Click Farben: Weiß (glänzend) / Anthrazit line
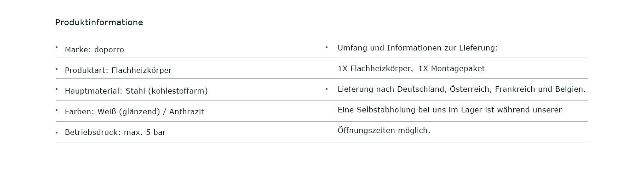The image size is (644, 178). [x=134, y=112]
